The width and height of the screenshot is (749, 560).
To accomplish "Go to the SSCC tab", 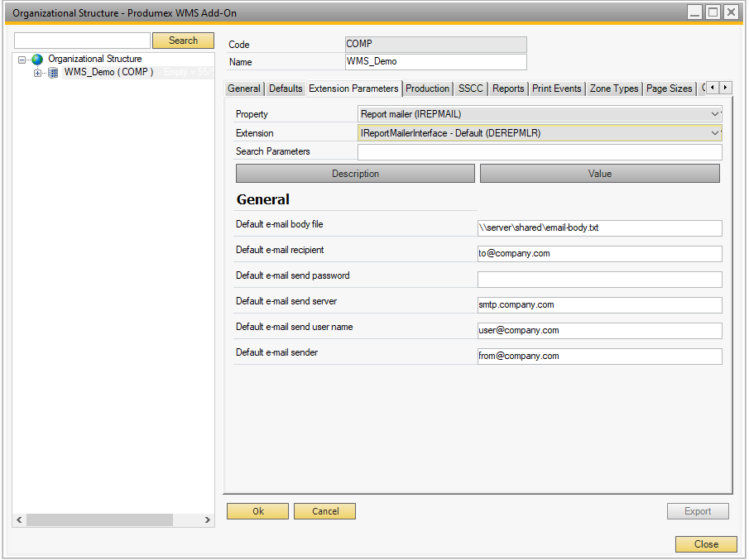I will coord(470,89).
